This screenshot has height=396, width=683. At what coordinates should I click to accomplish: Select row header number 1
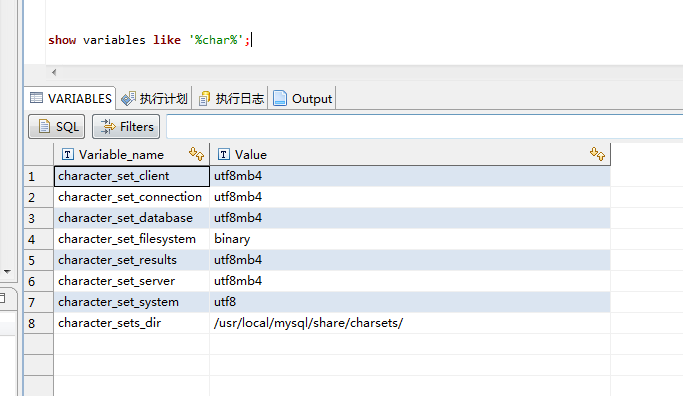(x=39, y=176)
